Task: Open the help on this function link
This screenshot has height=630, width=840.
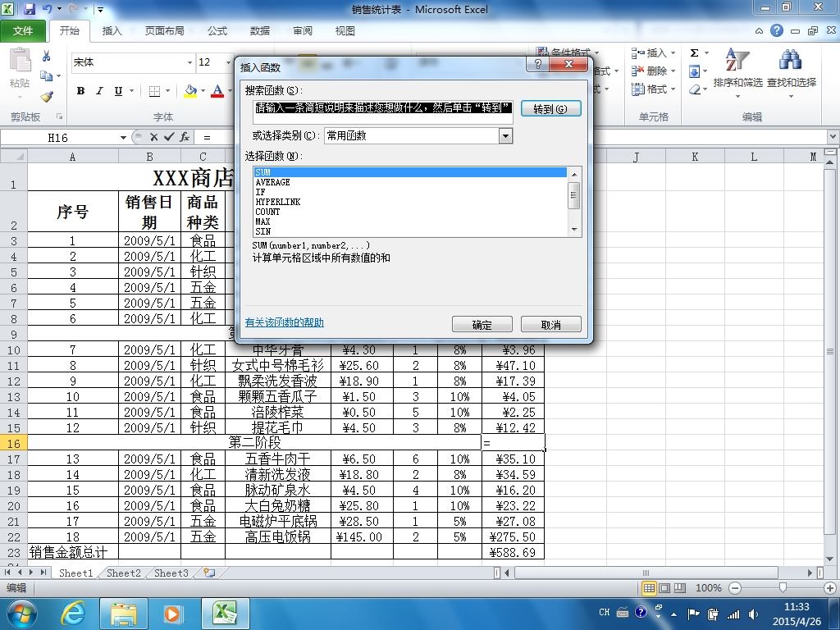Action: [x=285, y=322]
